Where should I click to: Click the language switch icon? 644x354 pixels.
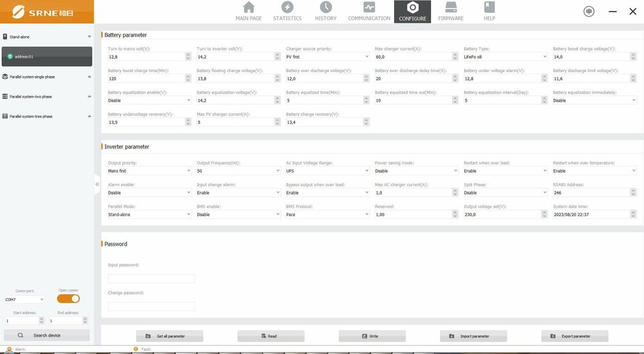click(589, 12)
